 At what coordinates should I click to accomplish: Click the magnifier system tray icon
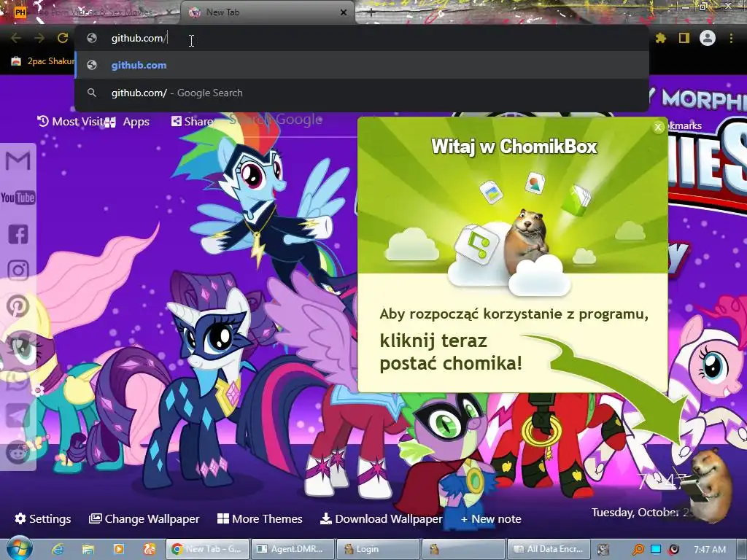coord(638,550)
